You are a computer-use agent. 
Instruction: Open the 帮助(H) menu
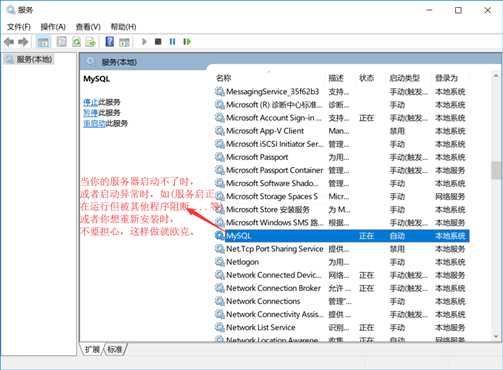(x=123, y=27)
